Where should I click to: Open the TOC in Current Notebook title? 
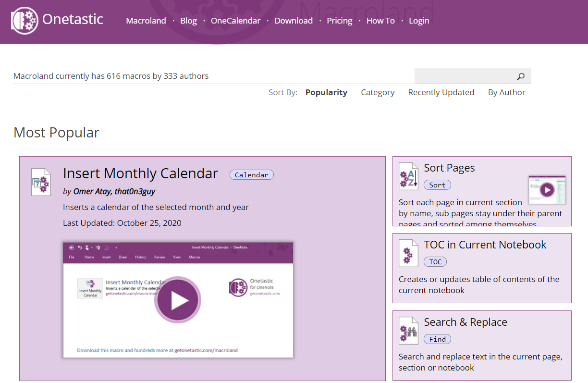point(485,245)
